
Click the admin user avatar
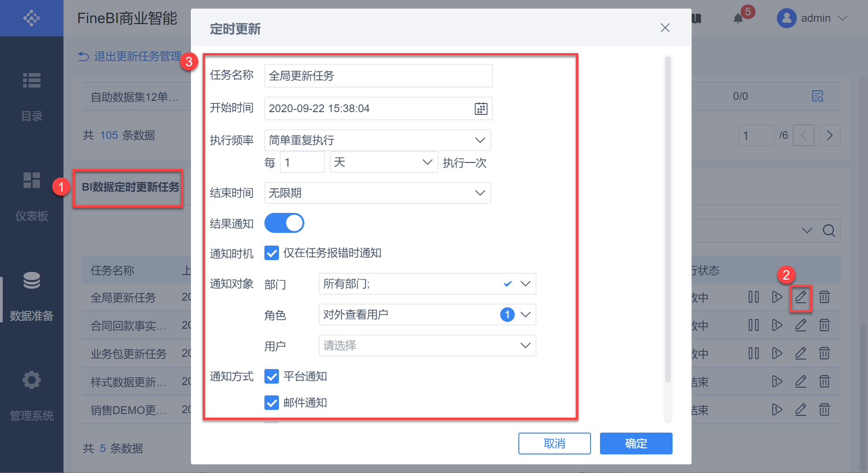pos(786,18)
